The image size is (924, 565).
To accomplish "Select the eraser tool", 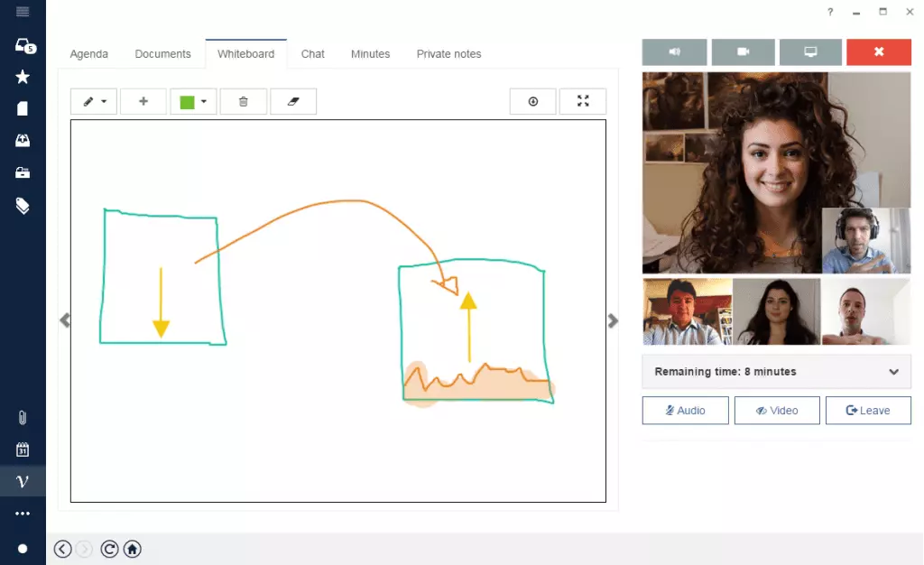I will point(292,102).
